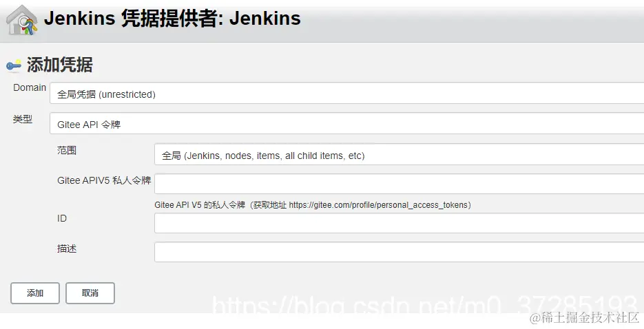The height and width of the screenshot is (329, 644).
Task: Open the Domain dropdown 全局凭据 (unrestricted)
Action: click(x=346, y=94)
